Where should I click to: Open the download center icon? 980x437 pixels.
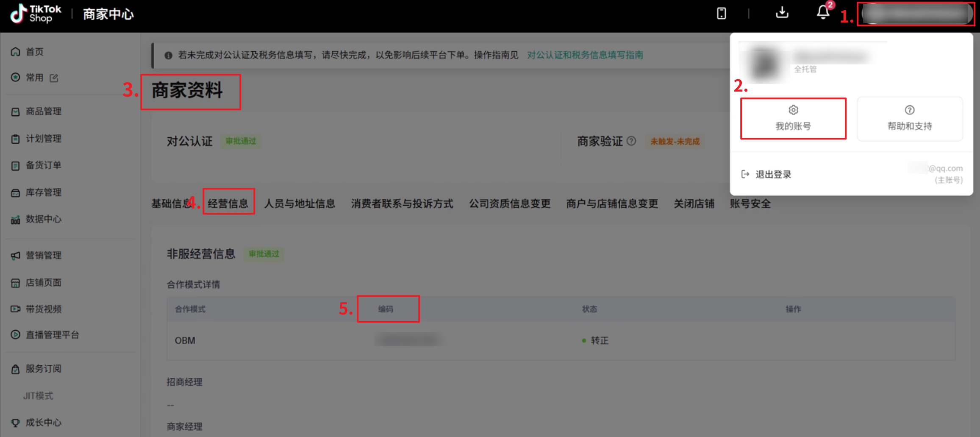(x=782, y=13)
